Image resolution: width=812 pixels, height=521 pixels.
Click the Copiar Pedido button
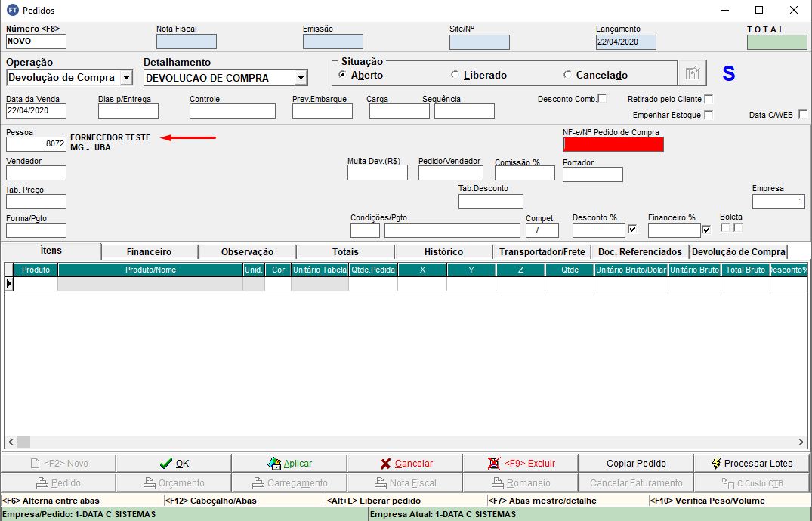coord(636,463)
